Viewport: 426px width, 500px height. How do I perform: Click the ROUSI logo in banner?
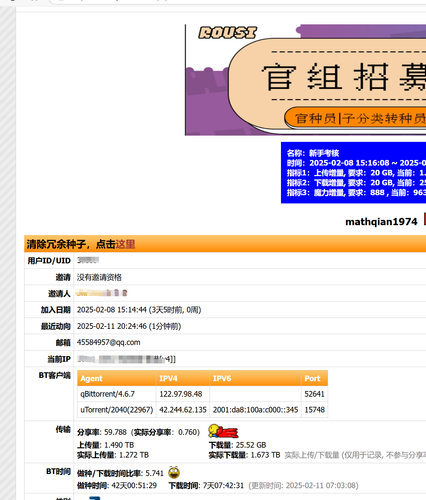(x=228, y=33)
